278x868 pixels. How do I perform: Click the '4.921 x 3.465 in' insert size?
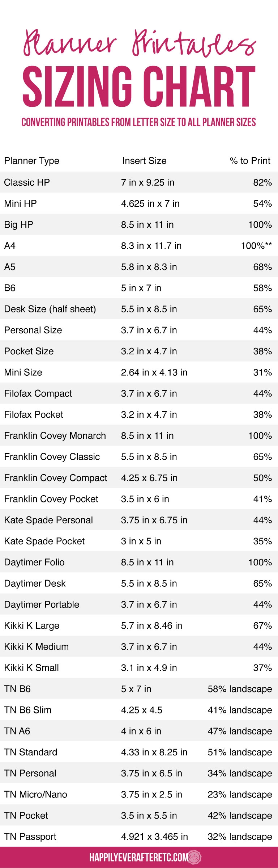pyautogui.click(x=154, y=837)
